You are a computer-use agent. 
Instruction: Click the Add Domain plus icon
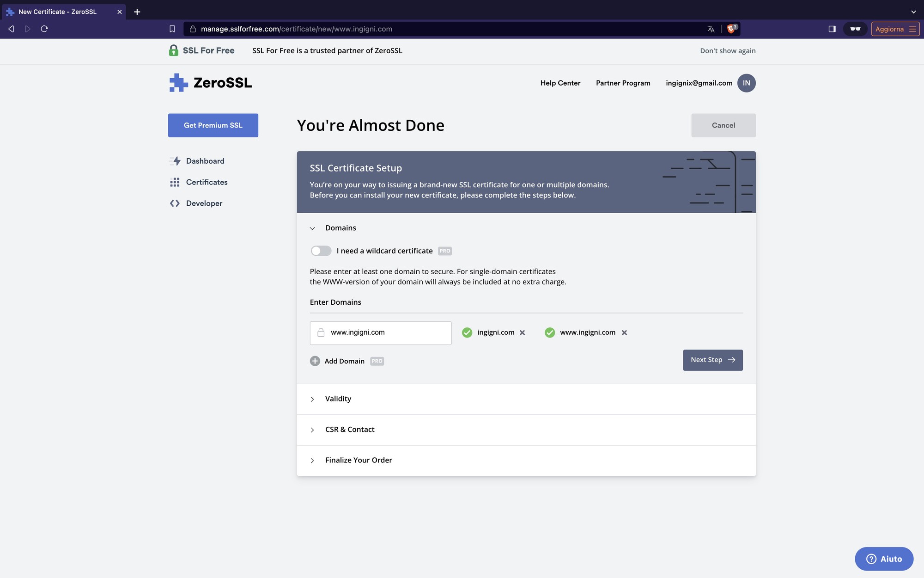315,361
